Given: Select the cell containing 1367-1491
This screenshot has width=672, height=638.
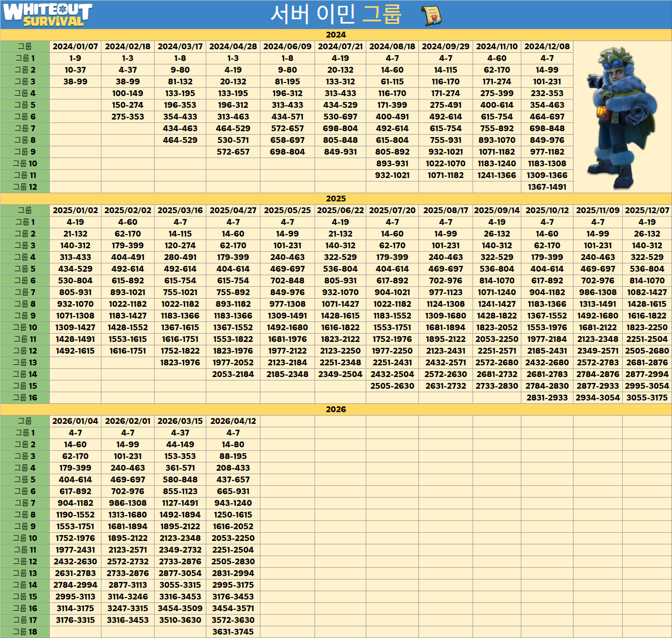Looking at the screenshot, I should (x=547, y=187).
